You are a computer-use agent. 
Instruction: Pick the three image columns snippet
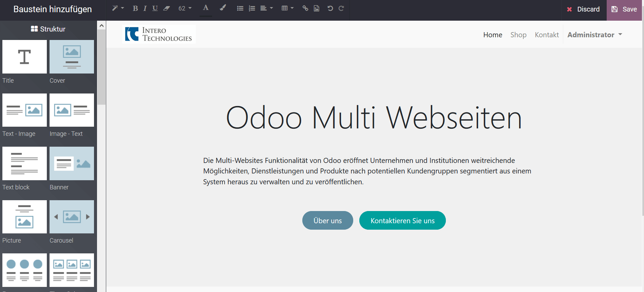tap(72, 270)
